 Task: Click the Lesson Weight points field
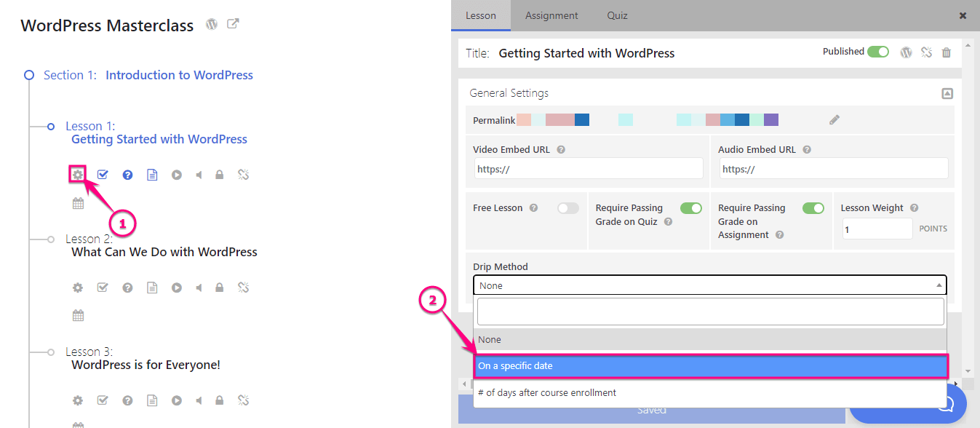(x=877, y=229)
